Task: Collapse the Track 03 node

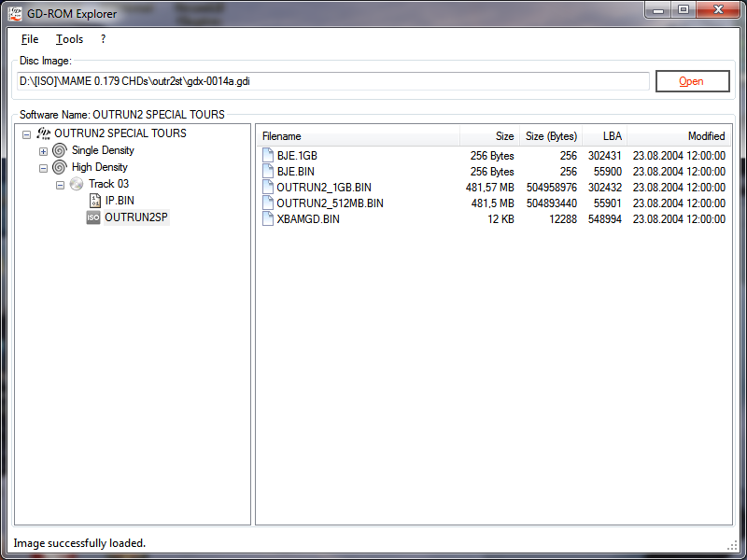Action: (x=60, y=185)
